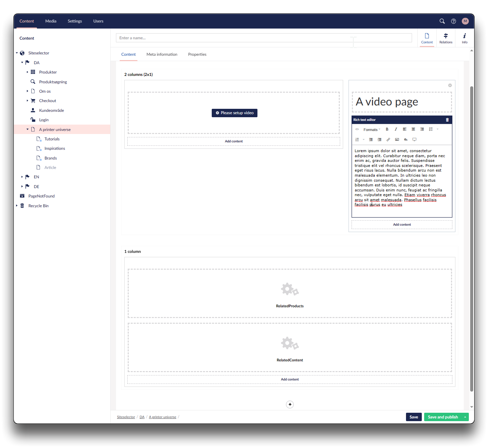488x448 pixels.
Task: Go to the Media section
Action: pyautogui.click(x=51, y=21)
